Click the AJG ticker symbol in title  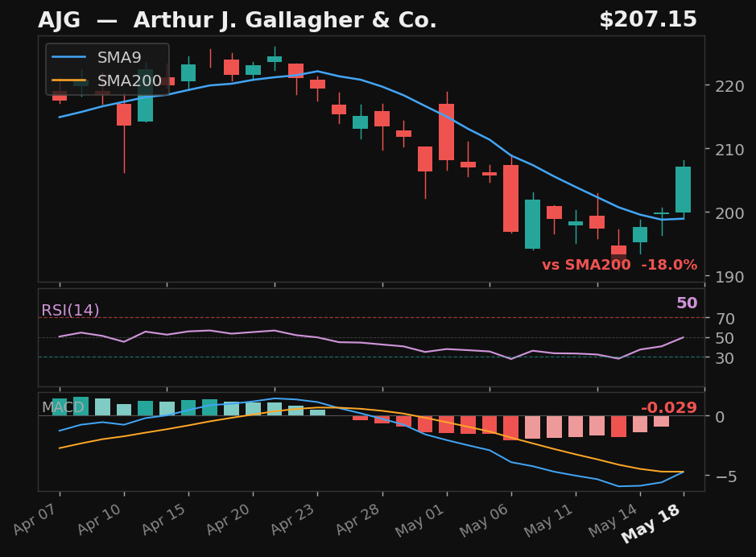tap(59, 21)
